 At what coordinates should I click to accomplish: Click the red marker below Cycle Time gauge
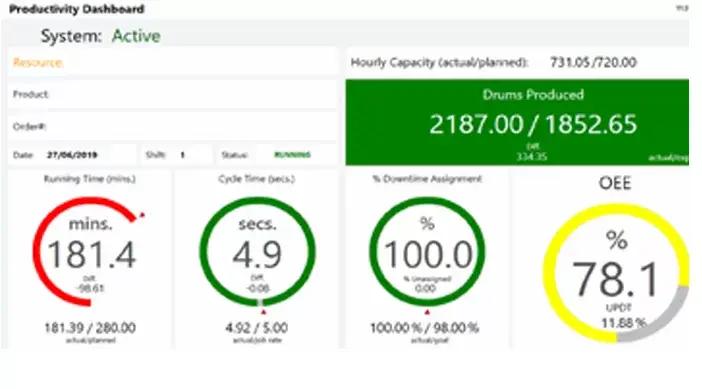[264, 312]
